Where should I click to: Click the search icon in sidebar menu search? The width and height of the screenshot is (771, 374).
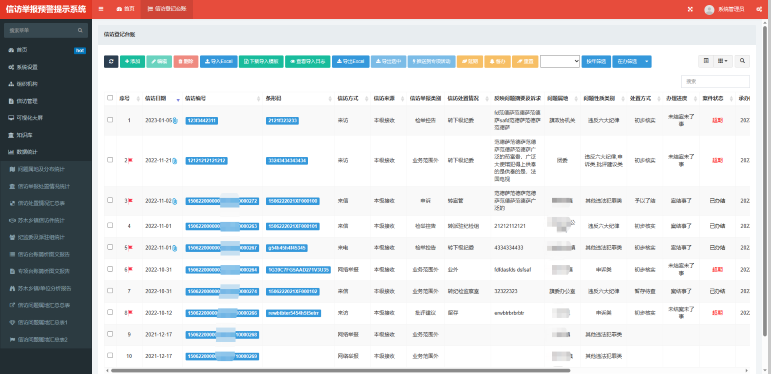tap(80, 30)
